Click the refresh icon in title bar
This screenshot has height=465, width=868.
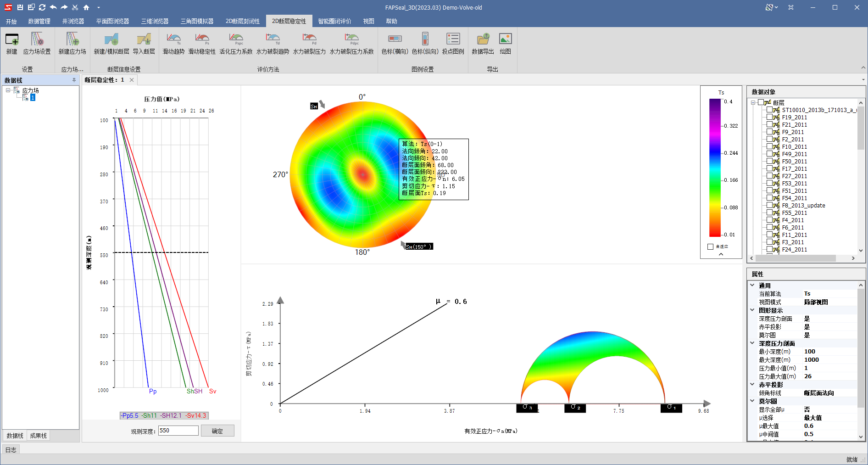coord(42,7)
